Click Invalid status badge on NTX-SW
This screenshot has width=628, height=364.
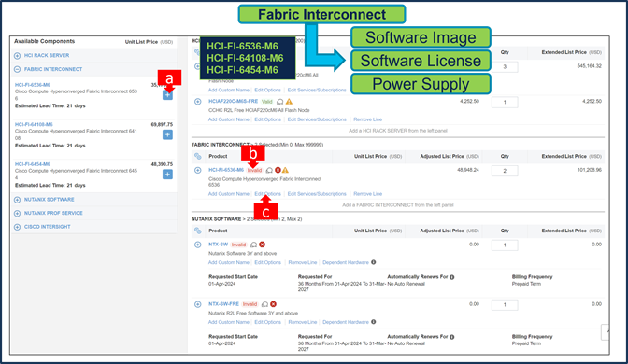point(238,245)
